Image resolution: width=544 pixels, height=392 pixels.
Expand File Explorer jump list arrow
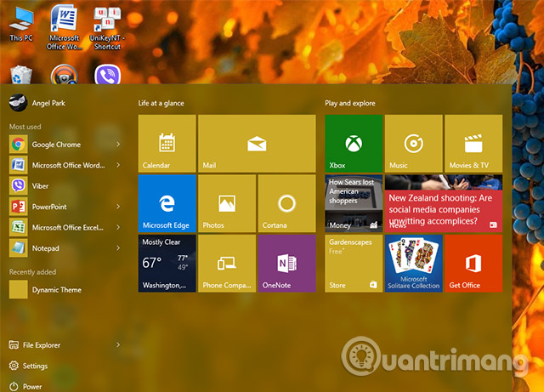pyautogui.click(x=118, y=344)
